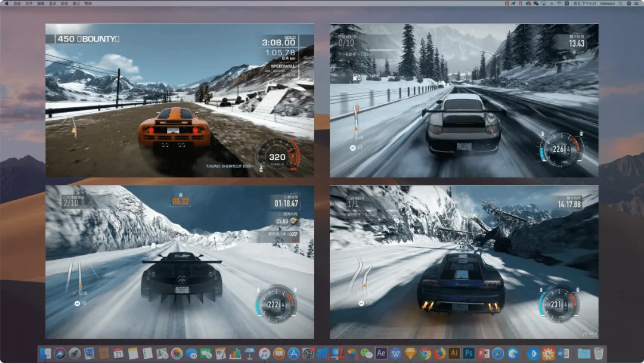
Task: Open the Numbers chart app in dock
Action: 236,353
